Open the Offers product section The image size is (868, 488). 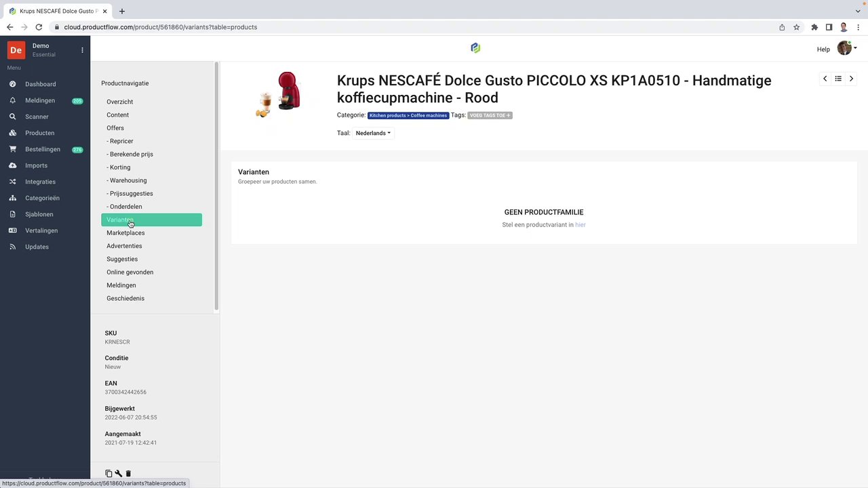tap(115, 128)
